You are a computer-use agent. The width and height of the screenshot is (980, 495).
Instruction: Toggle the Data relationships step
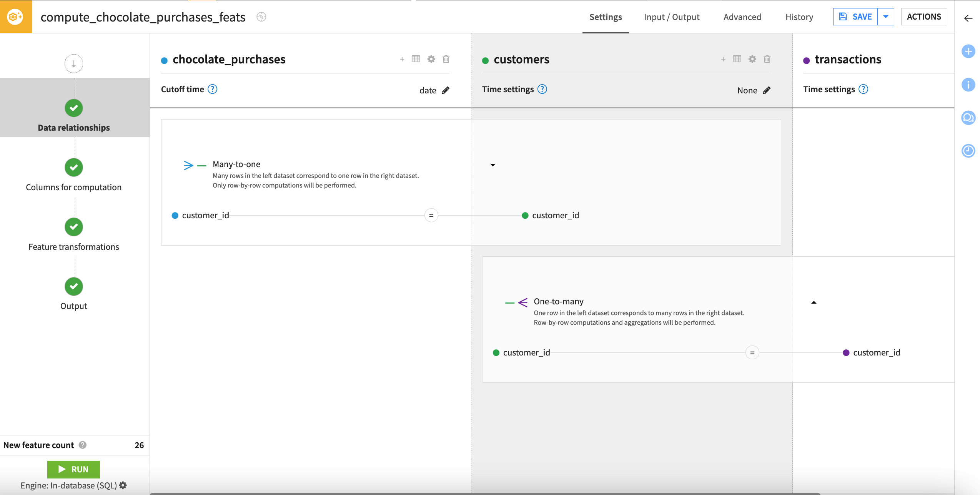click(74, 107)
